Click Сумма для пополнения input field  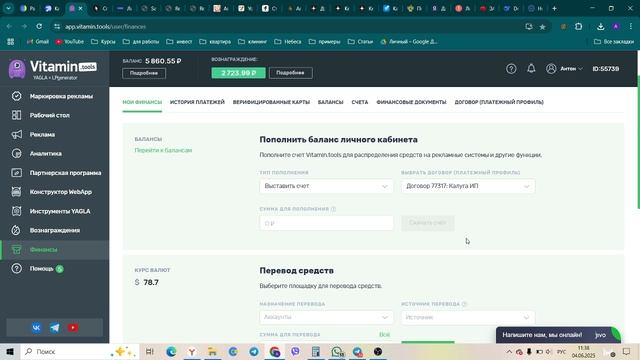point(326,223)
